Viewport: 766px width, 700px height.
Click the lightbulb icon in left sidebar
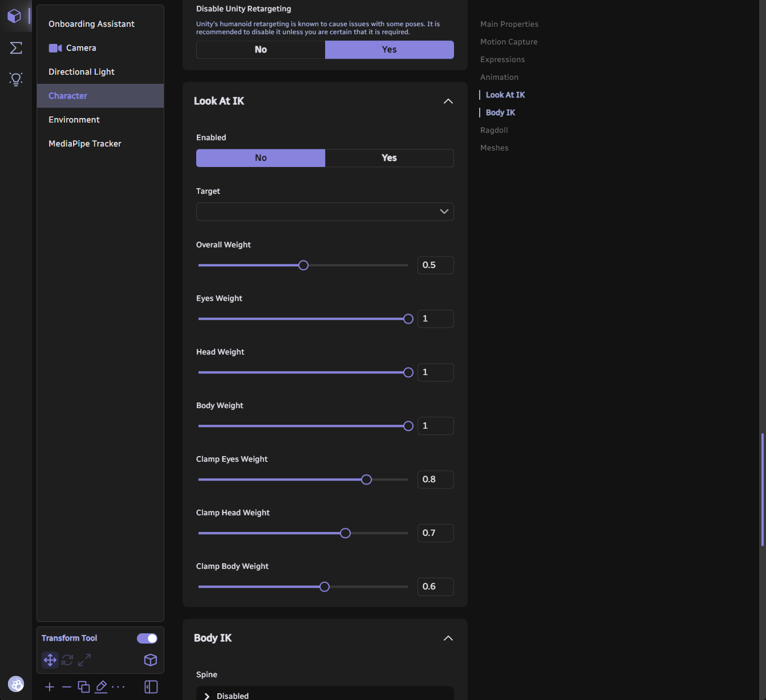[x=16, y=79]
